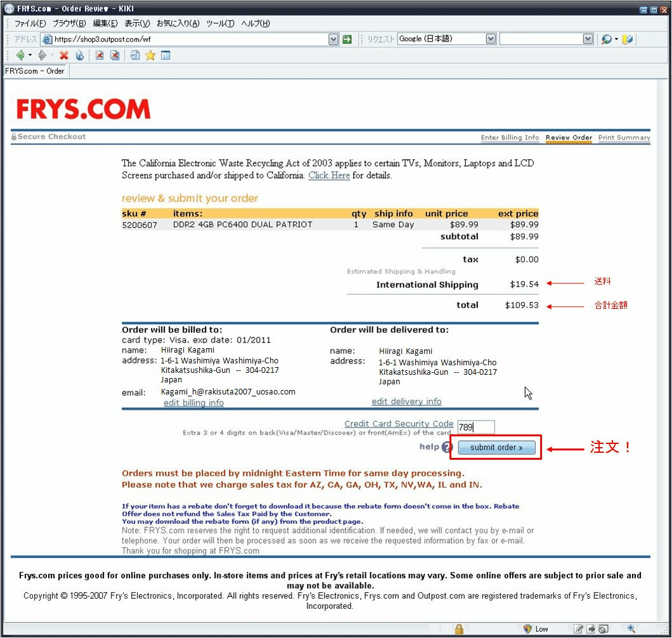Expand the search keyword field dropdown
The image size is (672, 638).
(588, 39)
